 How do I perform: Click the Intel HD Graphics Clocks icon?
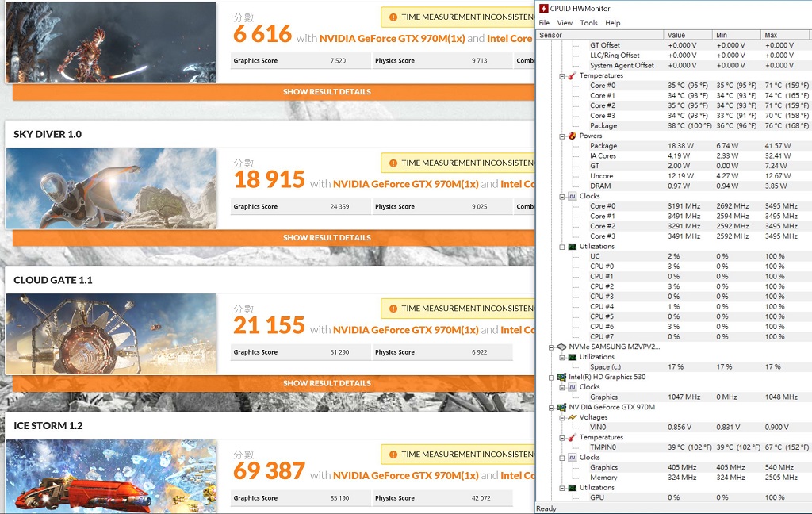click(x=573, y=386)
